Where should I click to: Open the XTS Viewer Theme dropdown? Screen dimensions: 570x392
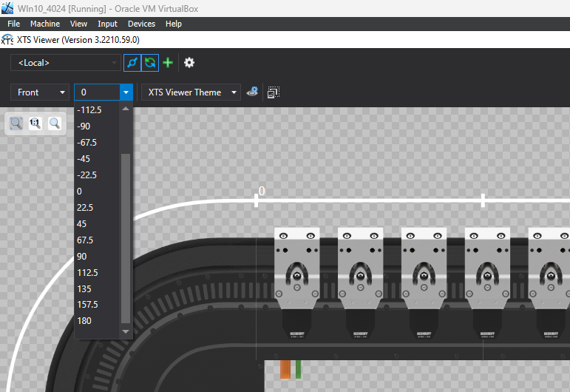pos(191,92)
